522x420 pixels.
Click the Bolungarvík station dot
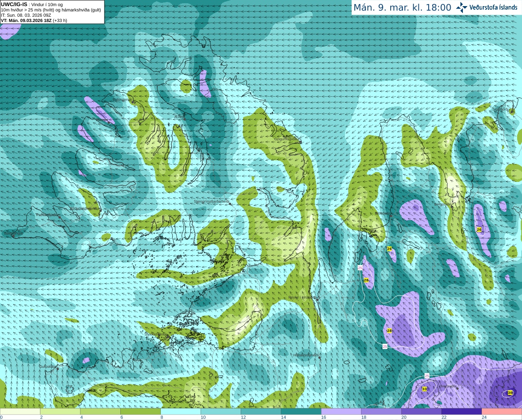point(133,102)
